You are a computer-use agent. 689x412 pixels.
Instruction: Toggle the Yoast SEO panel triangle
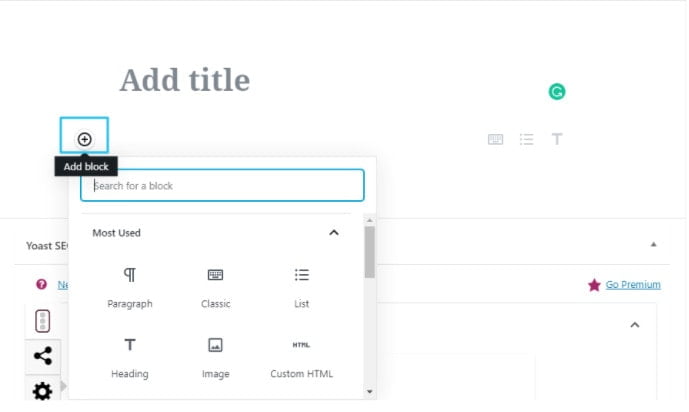click(x=653, y=244)
